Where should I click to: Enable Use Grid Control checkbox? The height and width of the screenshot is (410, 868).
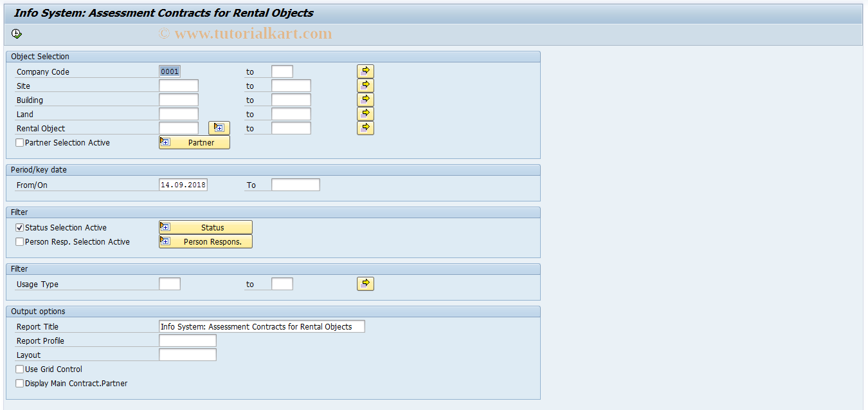pyautogui.click(x=19, y=369)
